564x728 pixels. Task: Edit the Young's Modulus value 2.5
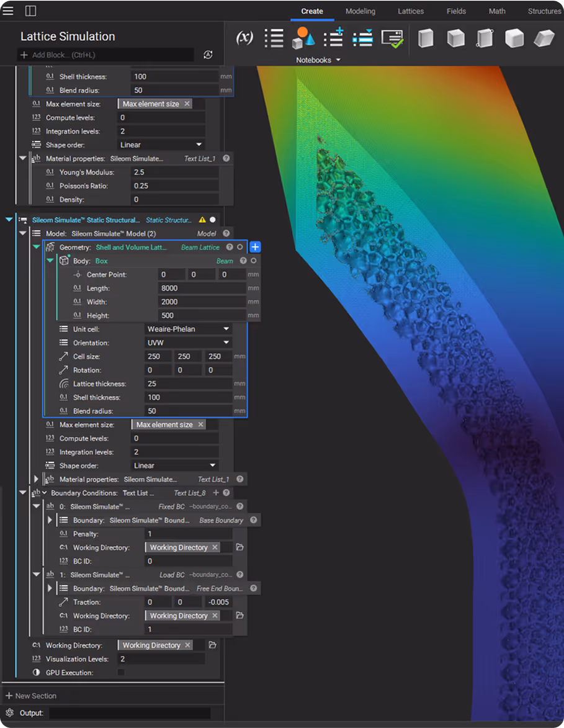(174, 172)
